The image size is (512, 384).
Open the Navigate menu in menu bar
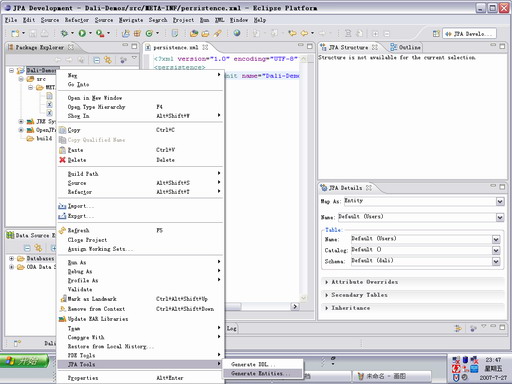[131, 20]
